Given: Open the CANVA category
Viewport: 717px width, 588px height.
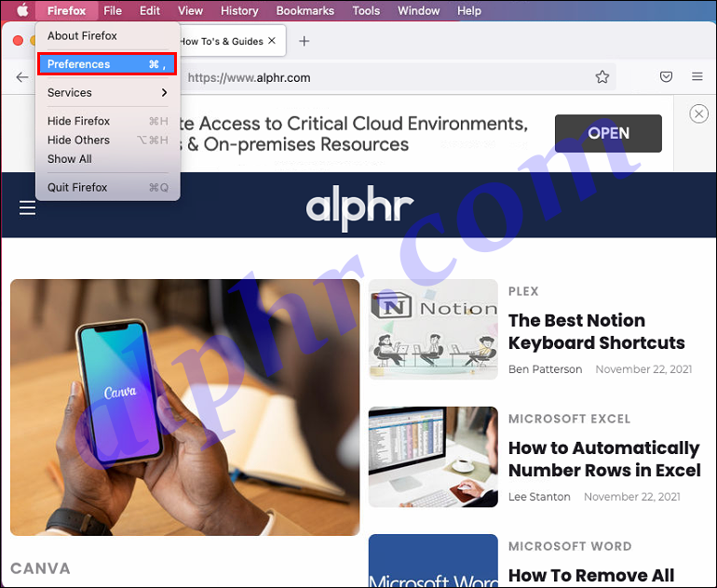Looking at the screenshot, I should tap(40, 568).
